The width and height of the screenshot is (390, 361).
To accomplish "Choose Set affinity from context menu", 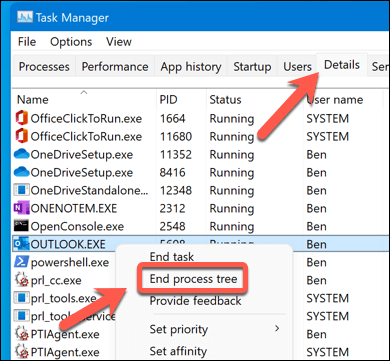I will point(178,351).
